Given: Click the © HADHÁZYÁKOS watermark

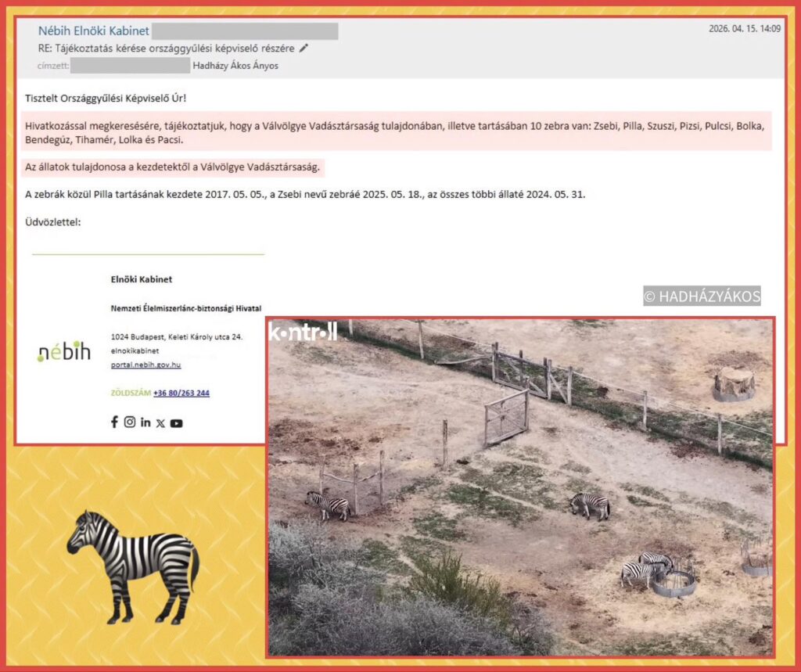Looking at the screenshot, I should [702, 296].
